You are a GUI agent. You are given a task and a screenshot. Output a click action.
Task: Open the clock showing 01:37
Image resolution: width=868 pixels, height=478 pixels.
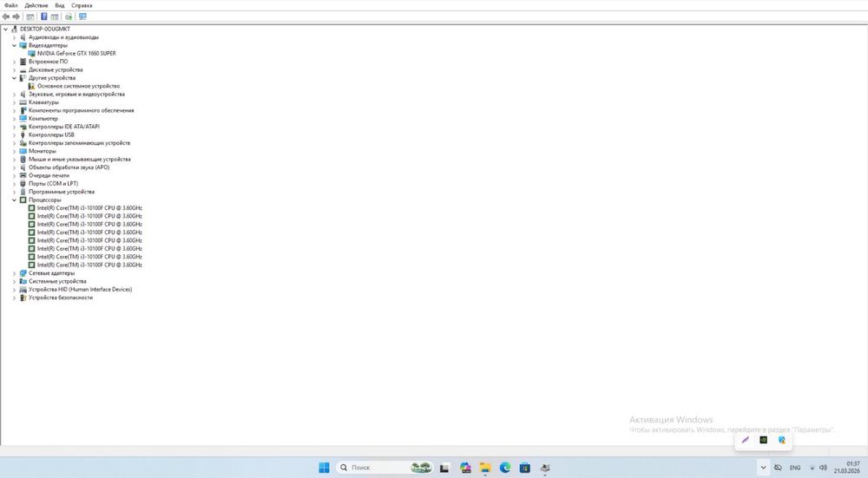[x=847, y=468]
